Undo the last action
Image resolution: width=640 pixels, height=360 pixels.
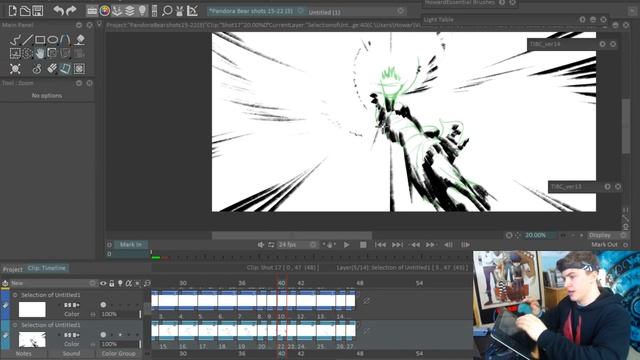point(58,11)
